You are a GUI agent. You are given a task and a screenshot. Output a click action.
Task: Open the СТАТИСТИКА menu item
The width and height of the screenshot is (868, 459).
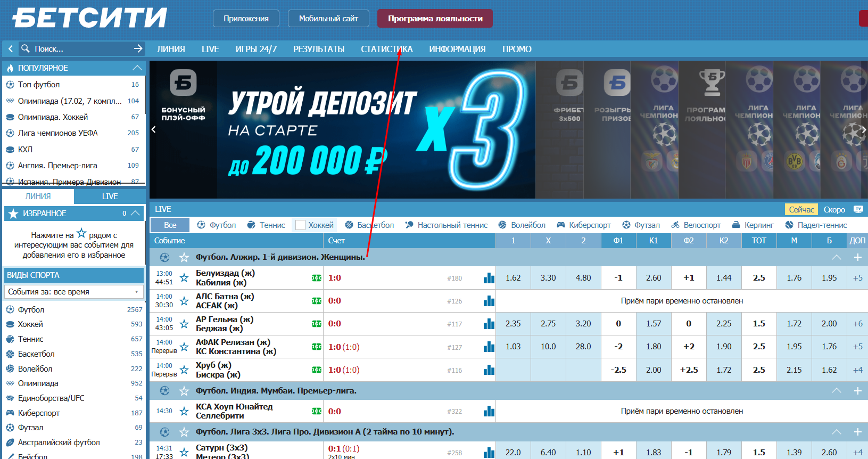(386, 49)
